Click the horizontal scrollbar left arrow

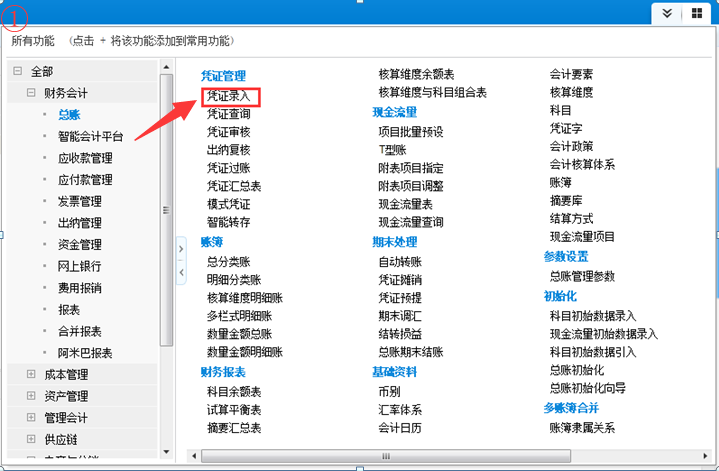point(193,456)
